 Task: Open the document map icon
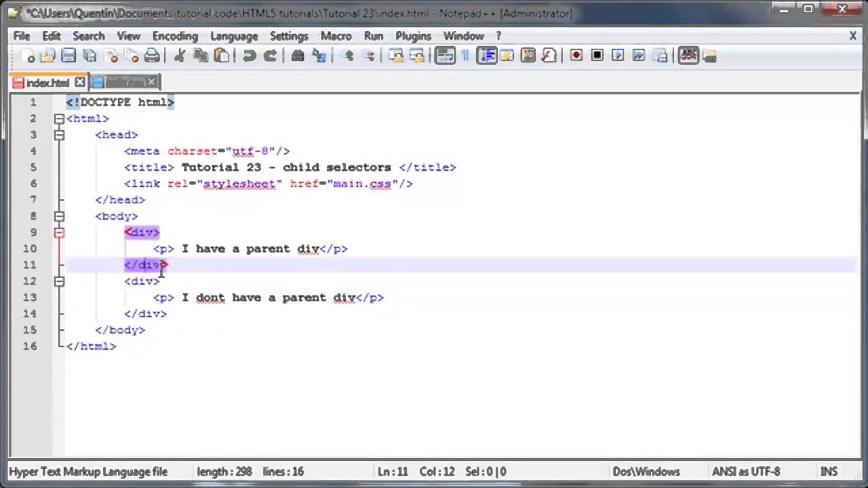coord(528,56)
